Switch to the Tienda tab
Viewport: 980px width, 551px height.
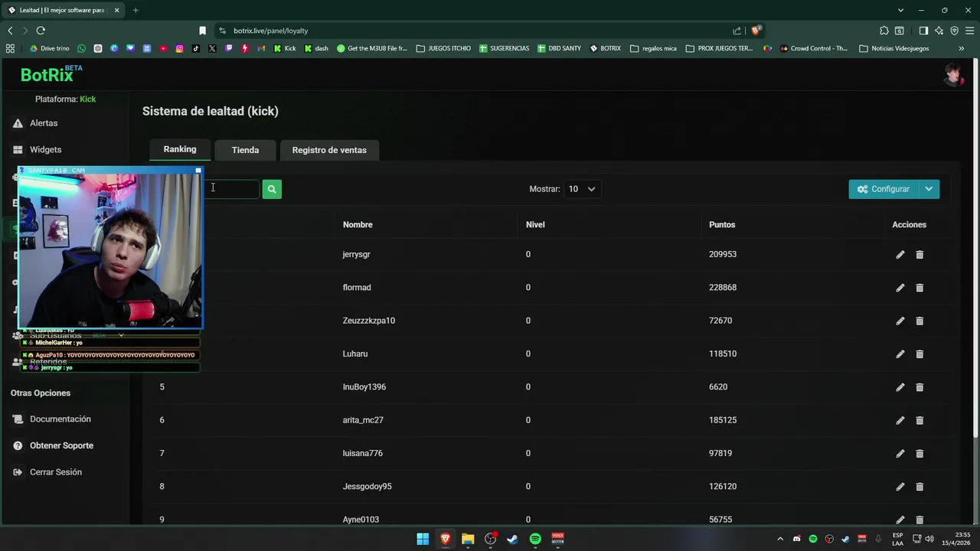click(x=245, y=150)
